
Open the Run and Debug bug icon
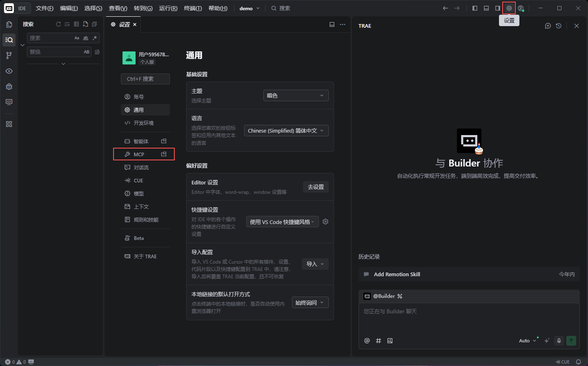tap(9, 87)
